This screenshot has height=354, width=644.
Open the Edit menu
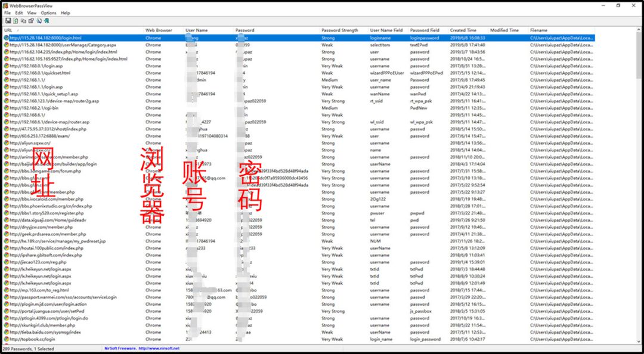tap(19, 13)
